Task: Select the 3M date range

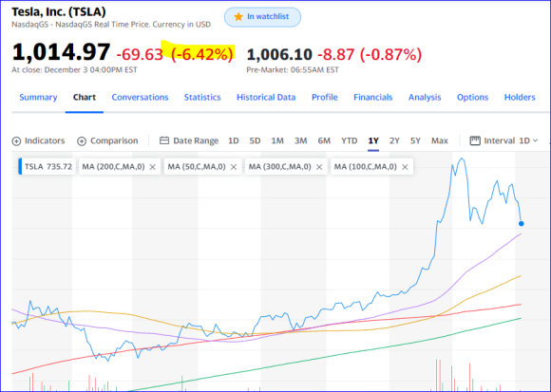Action: coord(300,140)
